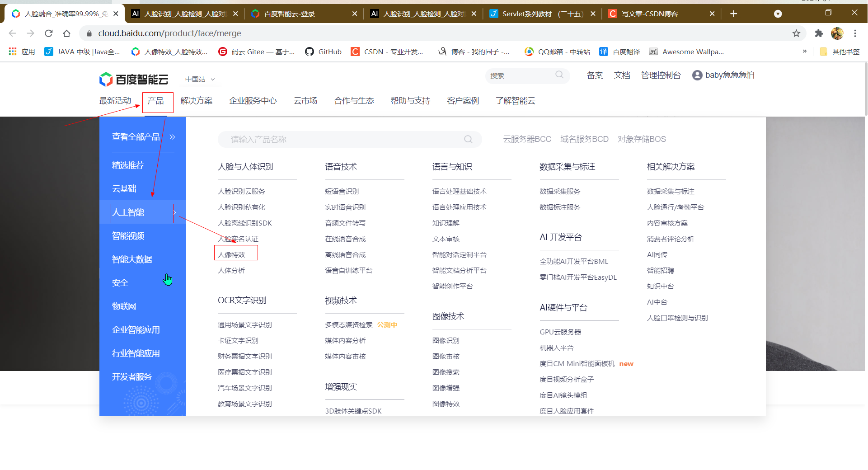Open the 云市场 menu

(x=305, y=100)
